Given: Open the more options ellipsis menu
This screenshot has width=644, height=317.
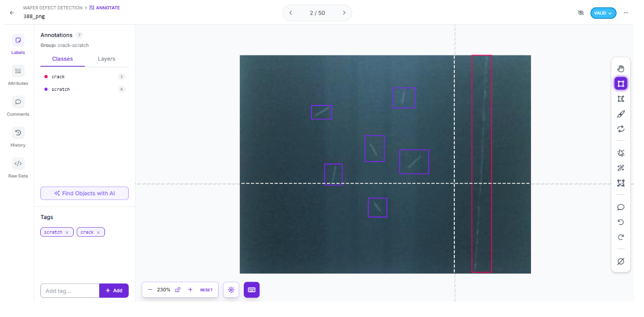Looking at the screenshot, I should coord(626,13).
